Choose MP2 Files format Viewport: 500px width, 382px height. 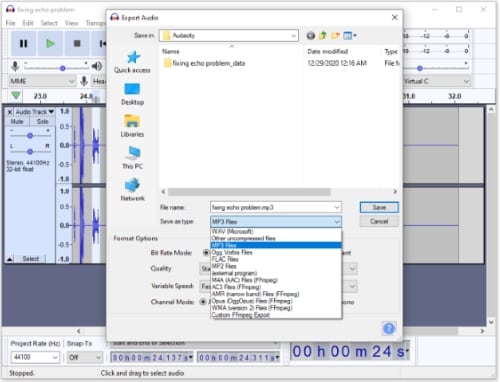coord(276,266)
